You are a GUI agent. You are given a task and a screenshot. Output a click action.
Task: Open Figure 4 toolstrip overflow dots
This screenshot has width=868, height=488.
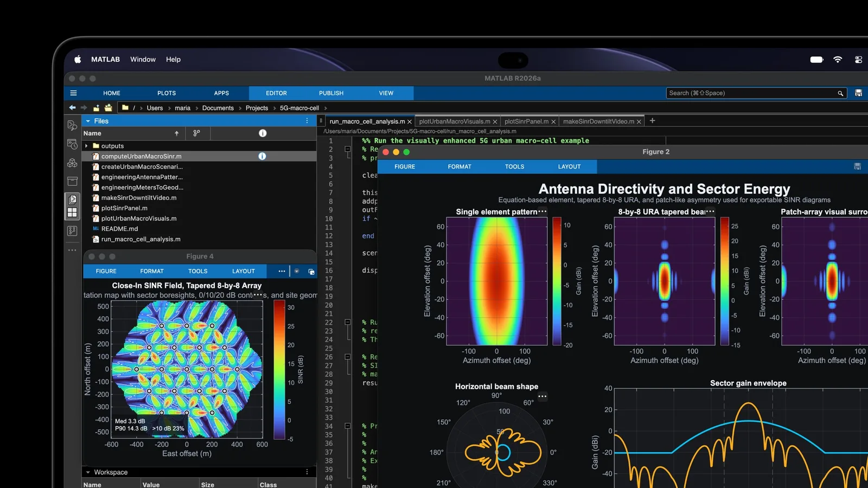282,271
